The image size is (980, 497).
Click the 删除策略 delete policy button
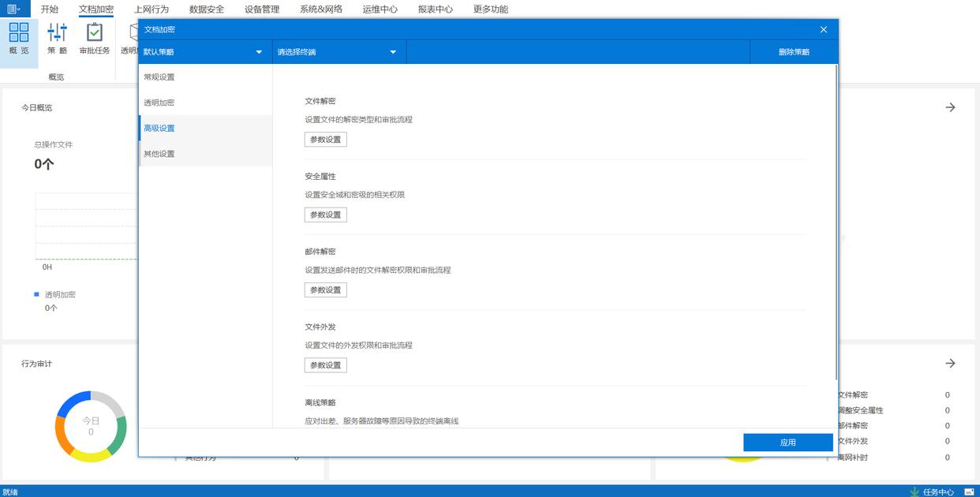(794, 52)
